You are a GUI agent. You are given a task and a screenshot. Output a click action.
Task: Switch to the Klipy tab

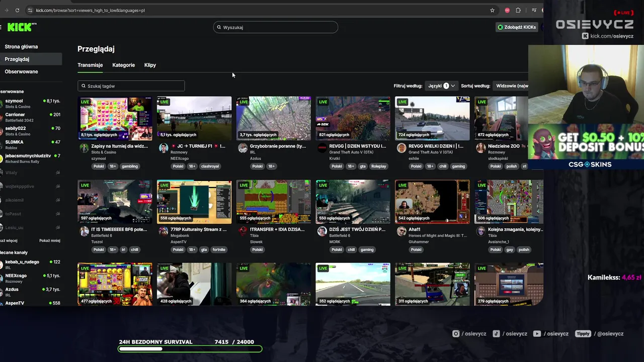coord(150,65)
